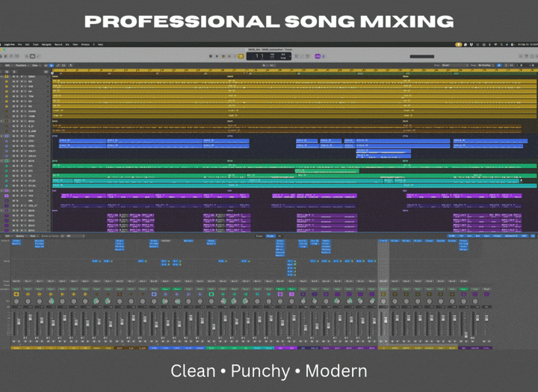Click the KIK channel volume fader handle
Viewport: 538px width, 392px height.
click(30, 318)
